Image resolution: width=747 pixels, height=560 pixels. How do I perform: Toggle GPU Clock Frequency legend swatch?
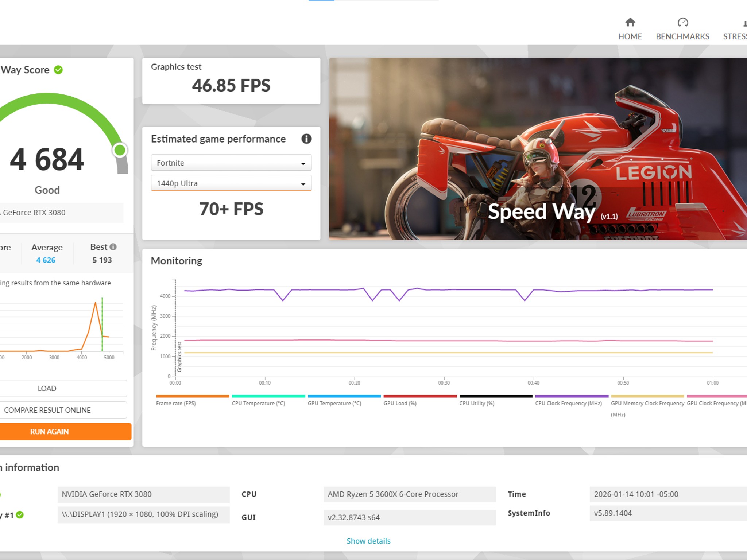click(717, 396)
